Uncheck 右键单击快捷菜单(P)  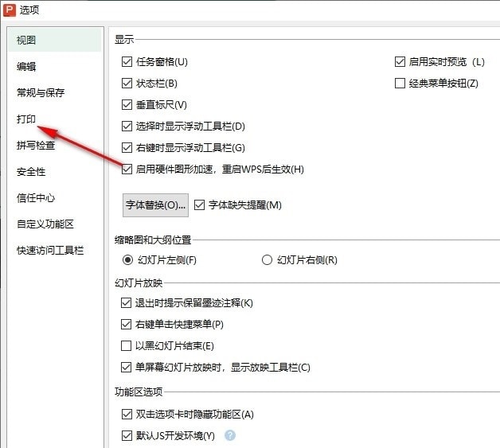click(126, 325)
